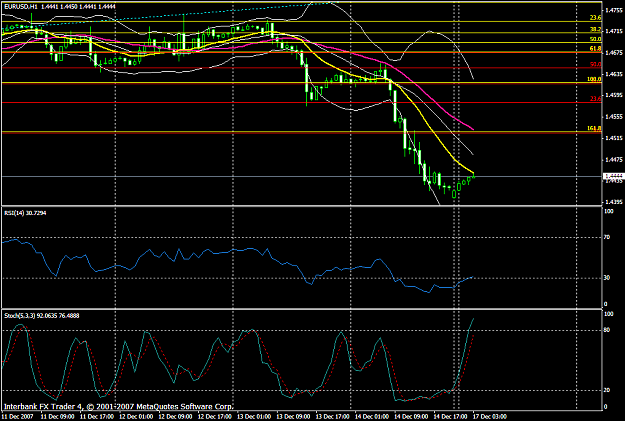The width and height of the screenshot is (625, 421).
Task: Click the 13 Dec 09:00 time label
Action: click(292, 416)
